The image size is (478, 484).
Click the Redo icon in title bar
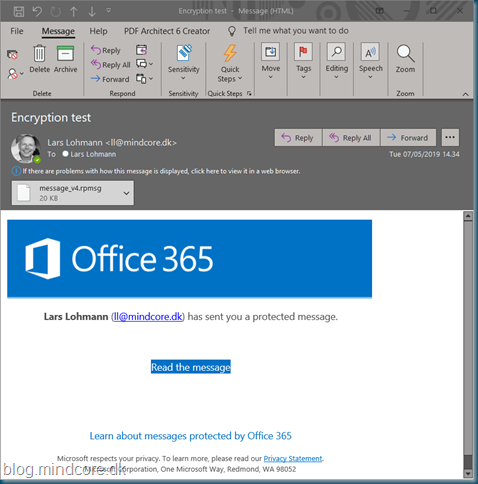(55, 12)
